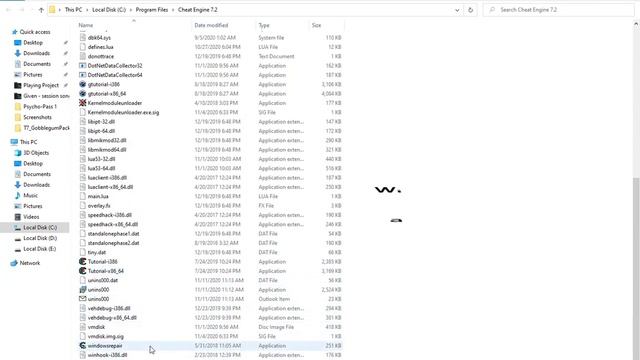Screen dimensions: 640x360
Task: Select the donottrace text document
Action: (x=101, y=56)
